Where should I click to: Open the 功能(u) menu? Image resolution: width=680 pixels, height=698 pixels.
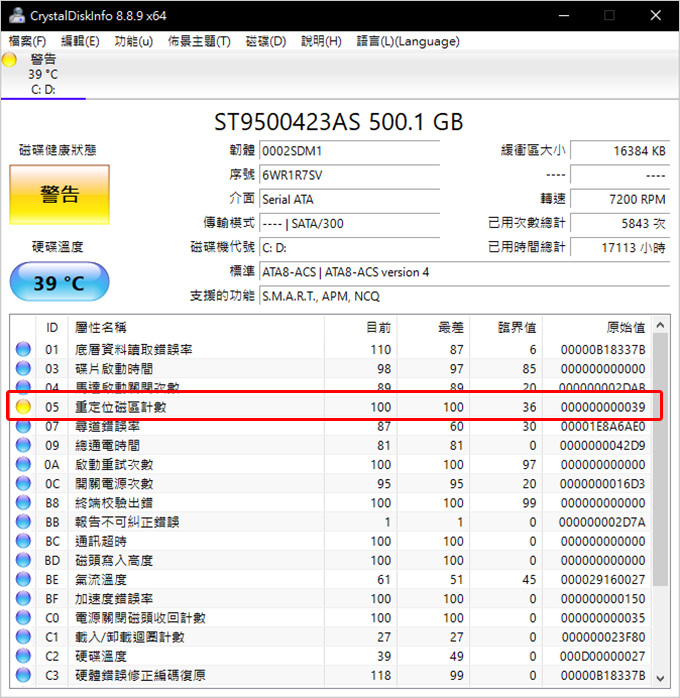[134, 41]
